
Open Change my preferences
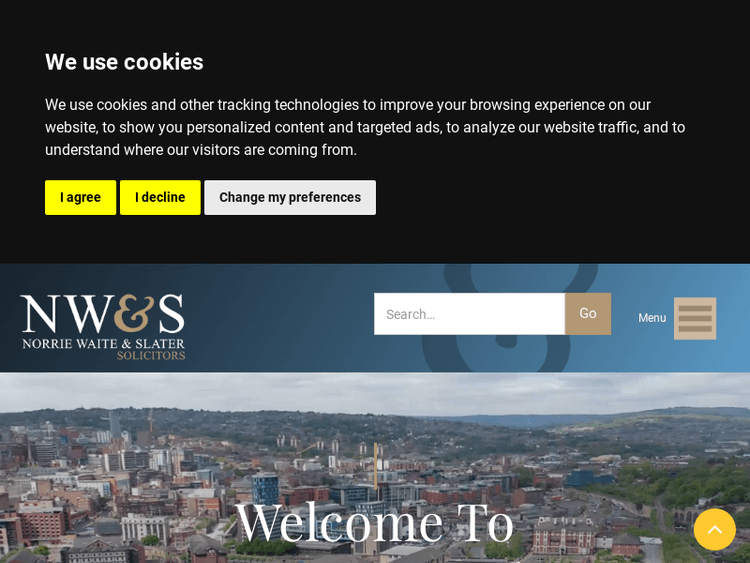point(290,198)
